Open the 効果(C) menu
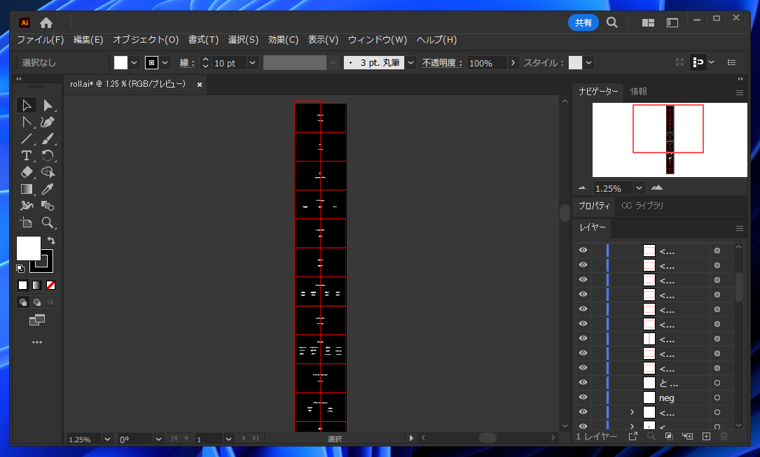This screenshot has height=457, width=760. pyautogui.click(x=283, y=40)
